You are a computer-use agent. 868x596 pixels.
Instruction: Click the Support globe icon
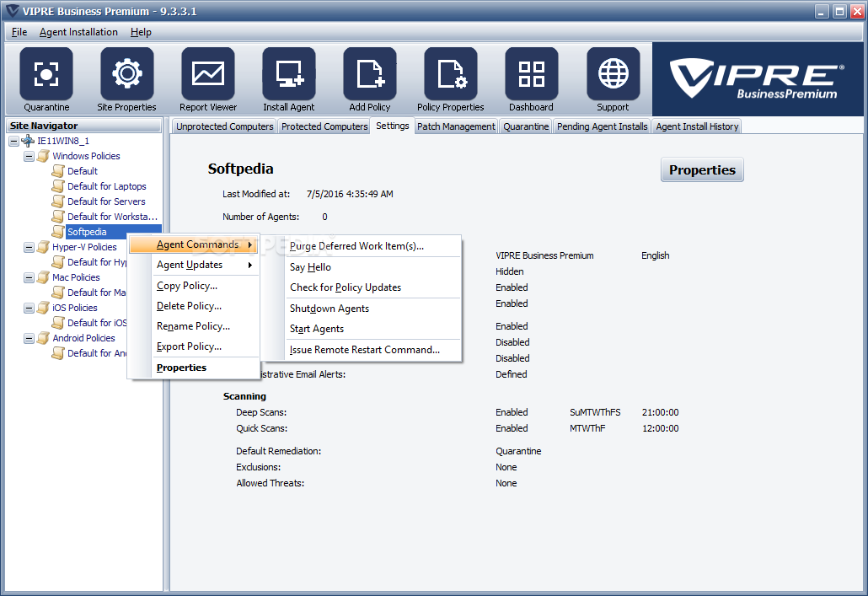(613, 73)
